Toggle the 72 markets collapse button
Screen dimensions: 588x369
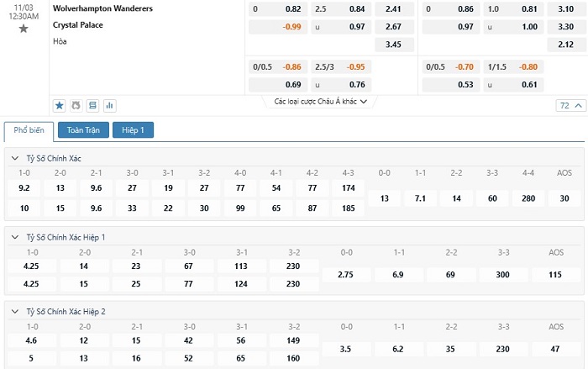point(570,105)
